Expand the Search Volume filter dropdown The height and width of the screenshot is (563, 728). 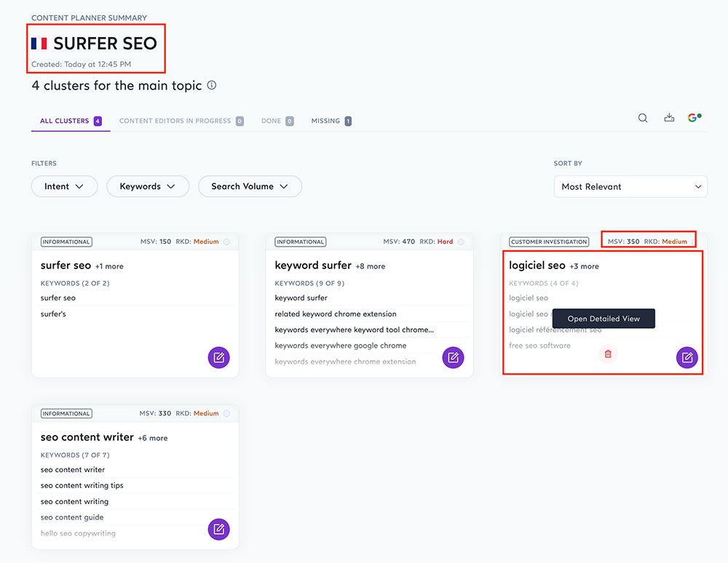tap(250, 186)
